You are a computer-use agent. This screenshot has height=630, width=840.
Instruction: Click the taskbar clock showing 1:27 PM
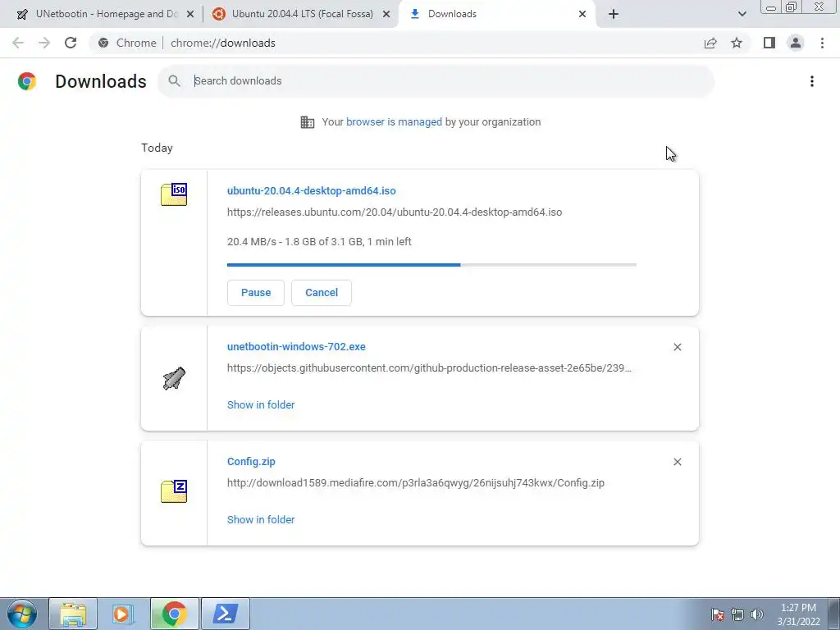798,614
